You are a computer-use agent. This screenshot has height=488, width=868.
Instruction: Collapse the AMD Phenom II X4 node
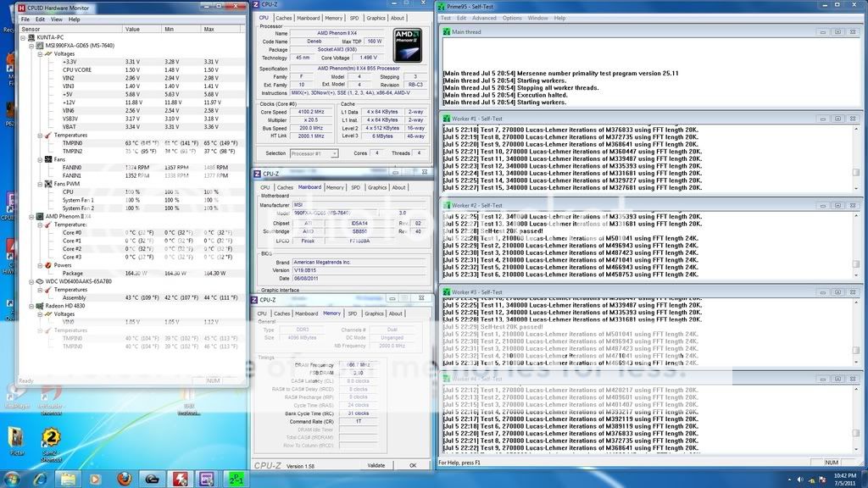coord(25,216)
